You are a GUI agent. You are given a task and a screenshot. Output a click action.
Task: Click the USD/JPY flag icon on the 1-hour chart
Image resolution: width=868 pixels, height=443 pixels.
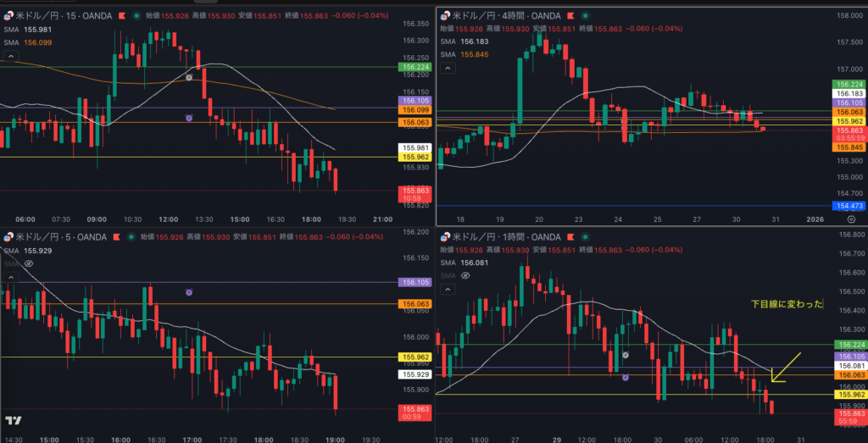point(445,237)
